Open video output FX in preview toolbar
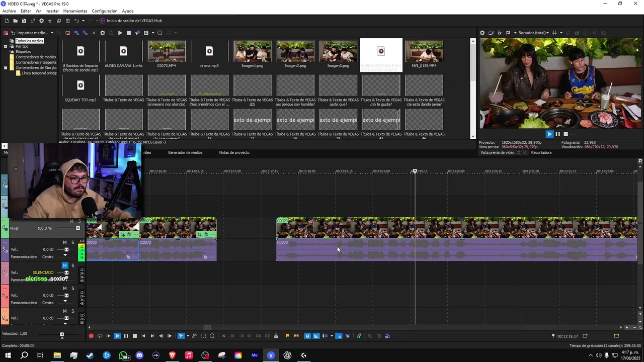Screen dimensions: 644x362 point(500,33)
